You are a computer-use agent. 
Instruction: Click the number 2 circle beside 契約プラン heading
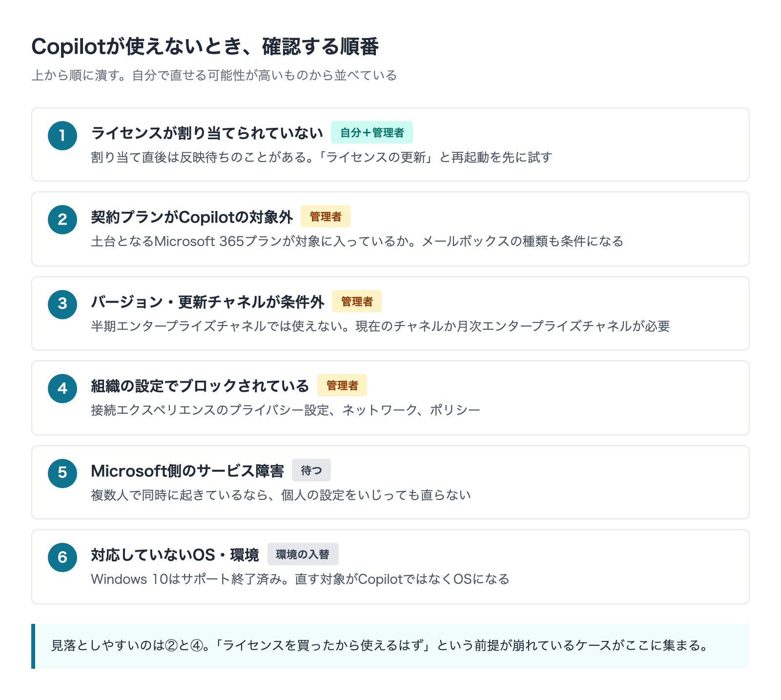(62, 220)
